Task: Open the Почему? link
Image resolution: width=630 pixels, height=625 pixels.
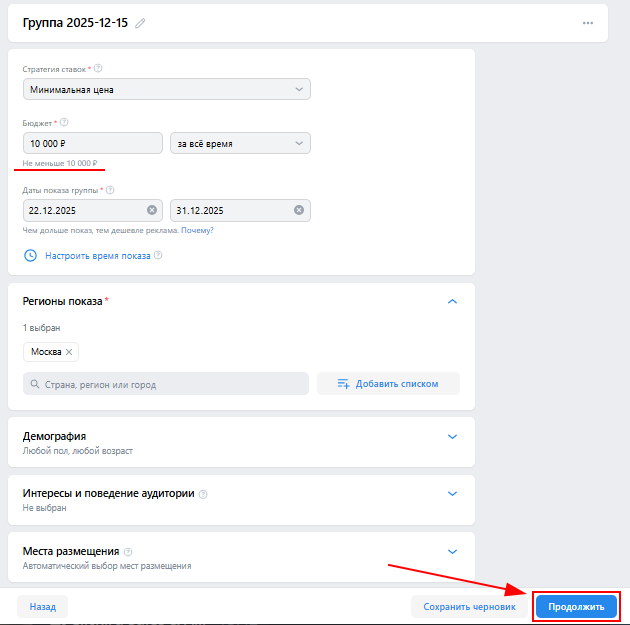Action: click(x=198, y=230)
